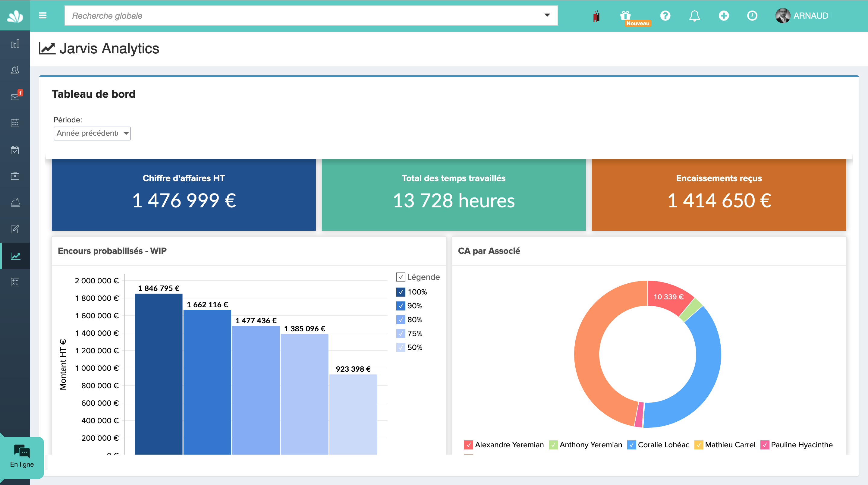Click the Jarvis logo at top left

[15, 16]
